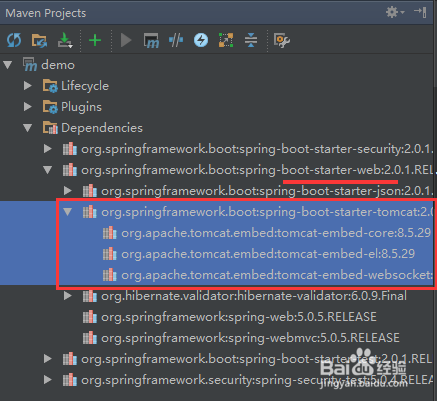Screen dimensions: 437x401
Task: Select hibernate-validator:6.0.9.Final row
Action: coord(218,296)
